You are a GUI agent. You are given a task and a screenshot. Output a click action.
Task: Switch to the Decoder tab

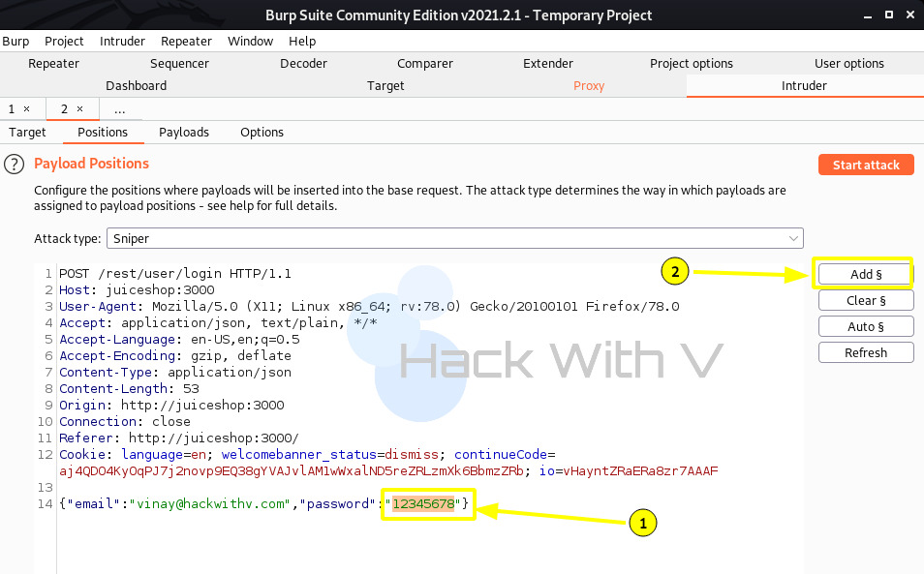point(303,64)
